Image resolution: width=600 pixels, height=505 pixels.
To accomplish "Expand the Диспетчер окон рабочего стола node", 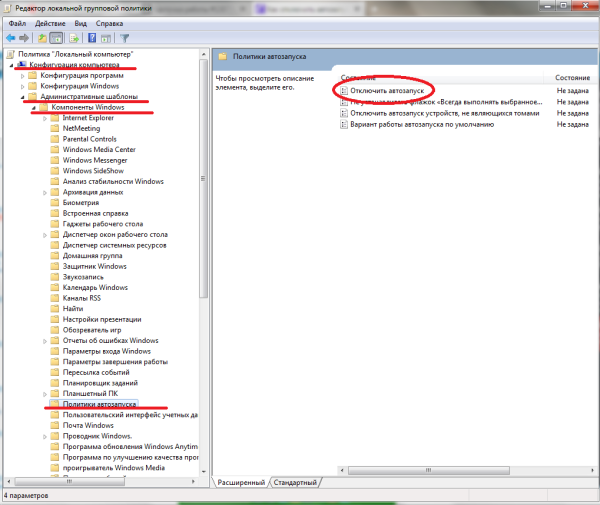I will point(45,235).
